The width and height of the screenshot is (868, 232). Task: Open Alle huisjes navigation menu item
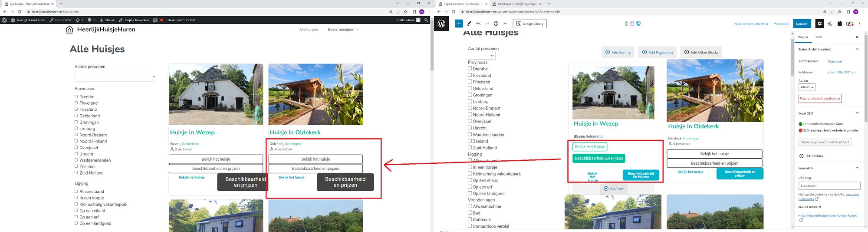pos(309,30)
